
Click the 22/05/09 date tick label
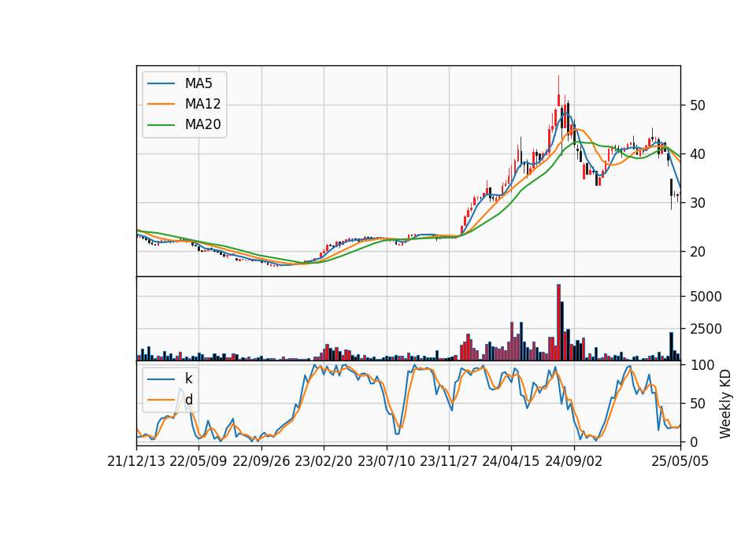198,461
